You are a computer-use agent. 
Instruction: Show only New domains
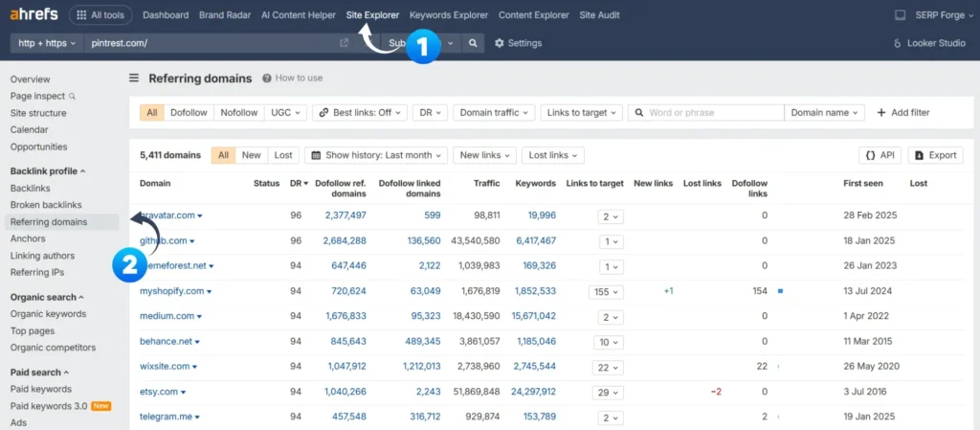pyautogui.click(x=252, y=155)
